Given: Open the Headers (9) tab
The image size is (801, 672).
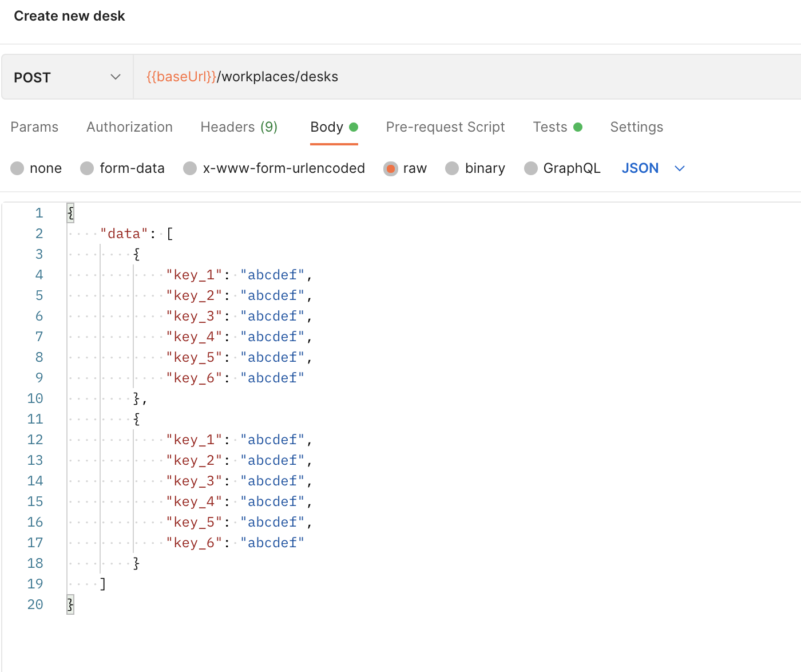Looking at the screenshot, I should coord(239,127).
